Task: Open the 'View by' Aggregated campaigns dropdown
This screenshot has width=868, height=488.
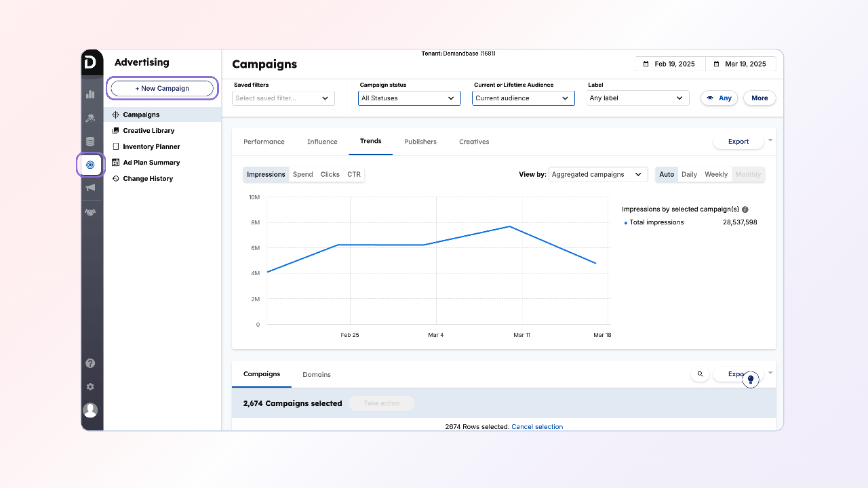Action: tap(597, 174)
